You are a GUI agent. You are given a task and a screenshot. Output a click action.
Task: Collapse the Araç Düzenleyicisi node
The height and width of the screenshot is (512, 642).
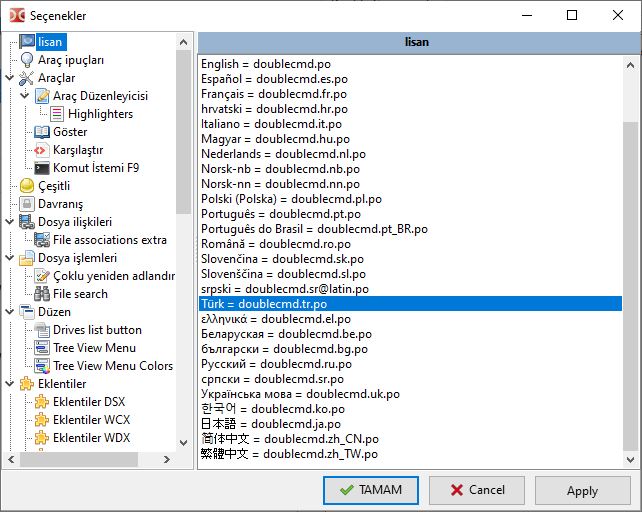click(x=25, y=95)
